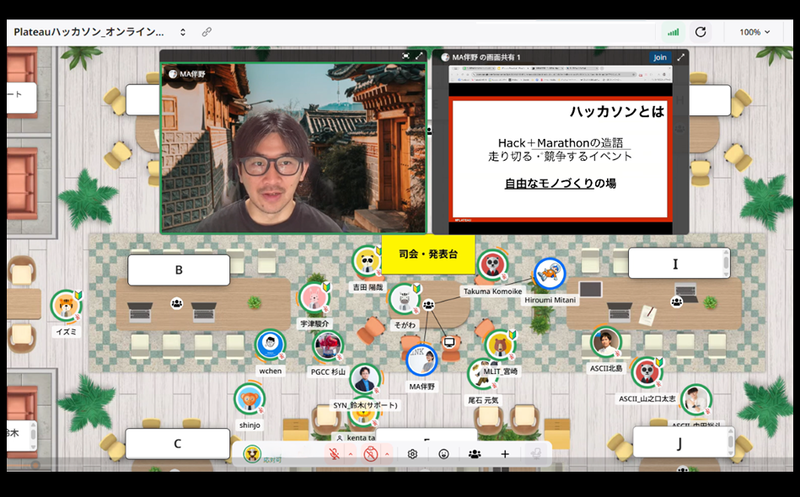Click the Hiroumi Mitani name label

[550, 300]
